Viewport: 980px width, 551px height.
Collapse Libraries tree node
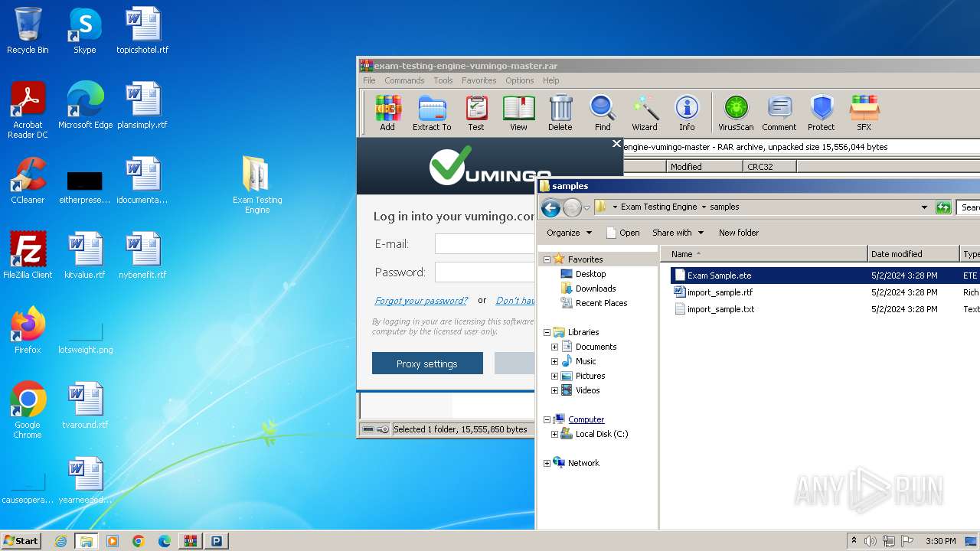tap(547, 332)
